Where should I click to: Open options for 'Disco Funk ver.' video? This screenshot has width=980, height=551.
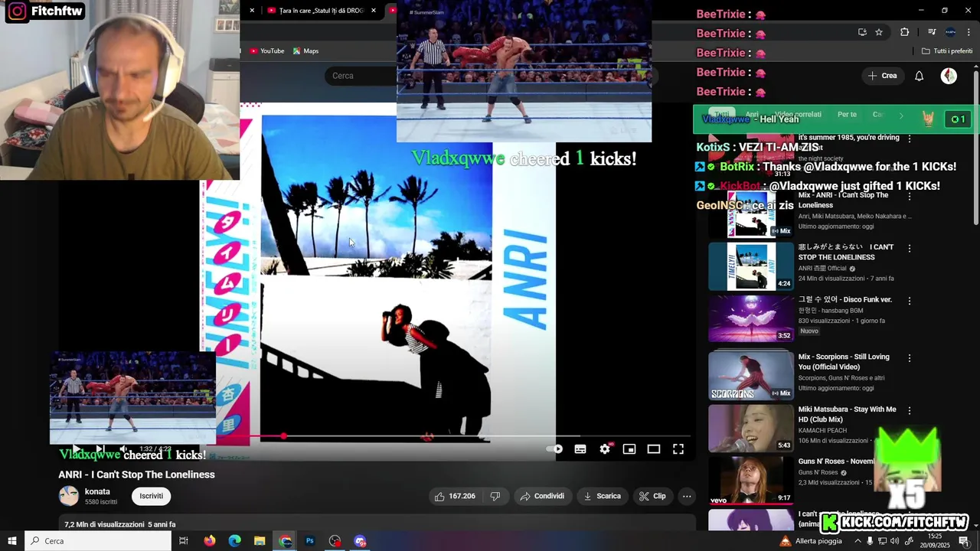pos(910,302)
